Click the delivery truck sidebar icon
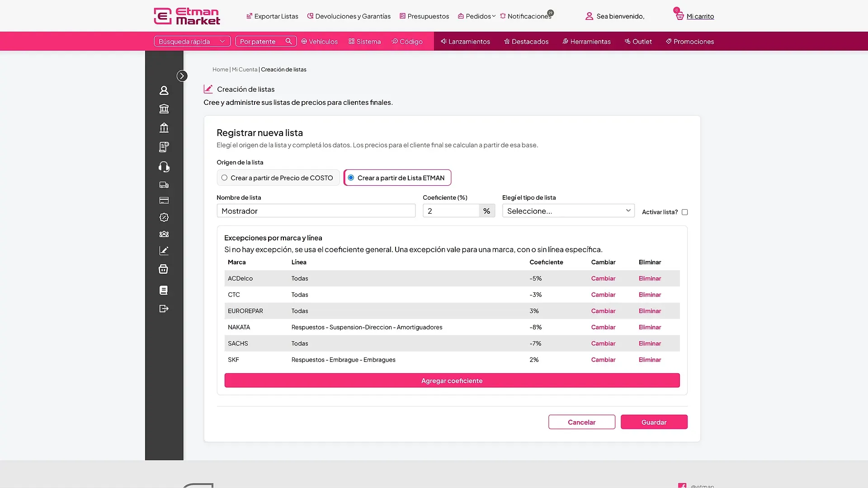Image resolution: width=868 pixels, height=488 pixels. pos(164,185)
